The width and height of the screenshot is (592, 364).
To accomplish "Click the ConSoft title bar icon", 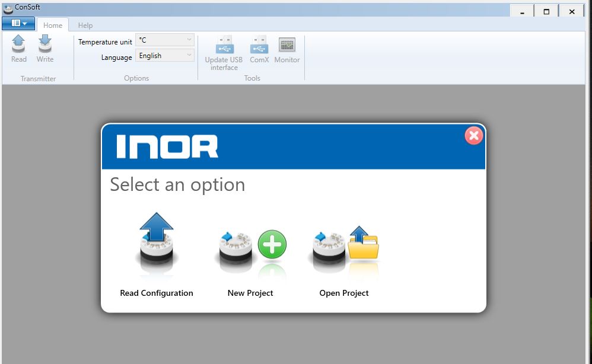I will tap(8, 9).
